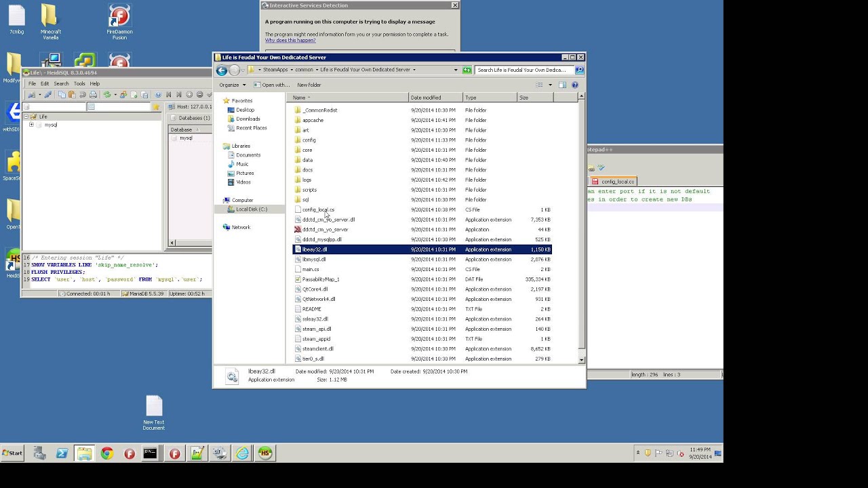This screenshot has width=868, height=488.
Task: Click the Explorer search magnifier icon
Action: click(579, 70)
